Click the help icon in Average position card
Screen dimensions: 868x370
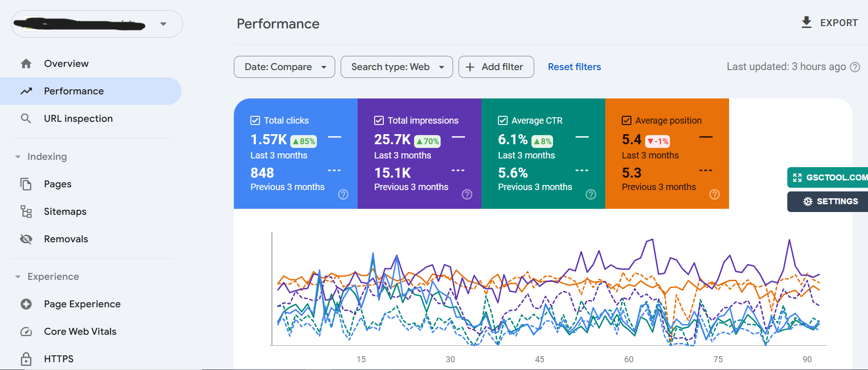pyautogui.click(x=714, y=195)
